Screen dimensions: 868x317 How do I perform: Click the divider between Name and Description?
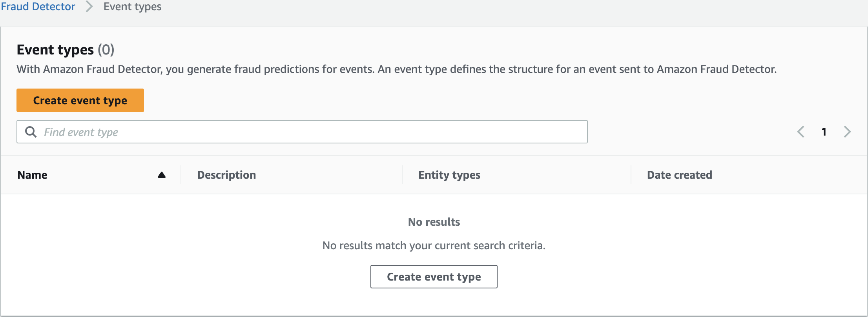(x=181, y=175)
